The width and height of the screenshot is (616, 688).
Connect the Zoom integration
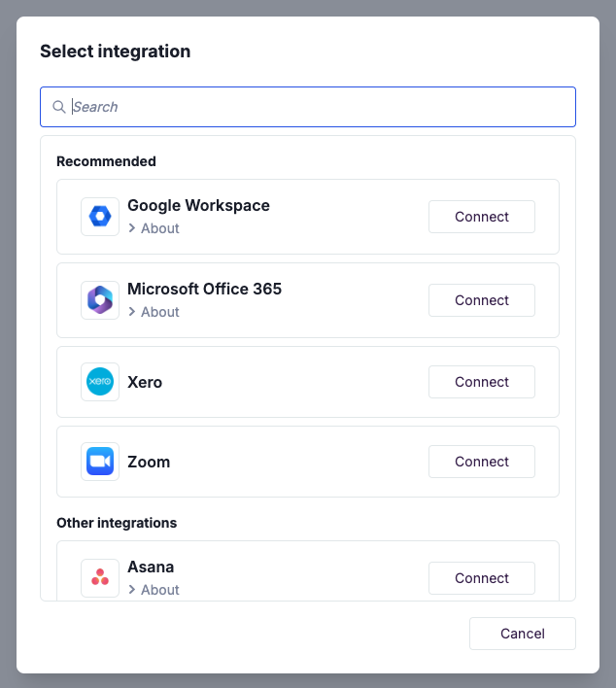pyautogui.click(x=482, y=462)
